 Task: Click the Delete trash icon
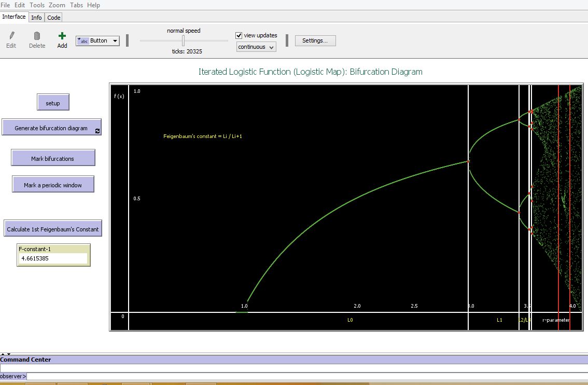click(37, 36)
